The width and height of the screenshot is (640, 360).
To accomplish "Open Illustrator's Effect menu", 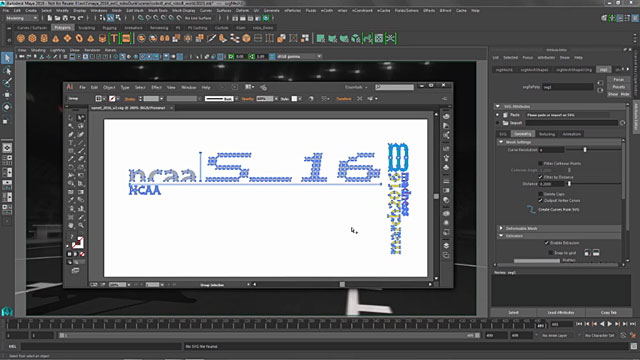I will (x=156, y=87).
